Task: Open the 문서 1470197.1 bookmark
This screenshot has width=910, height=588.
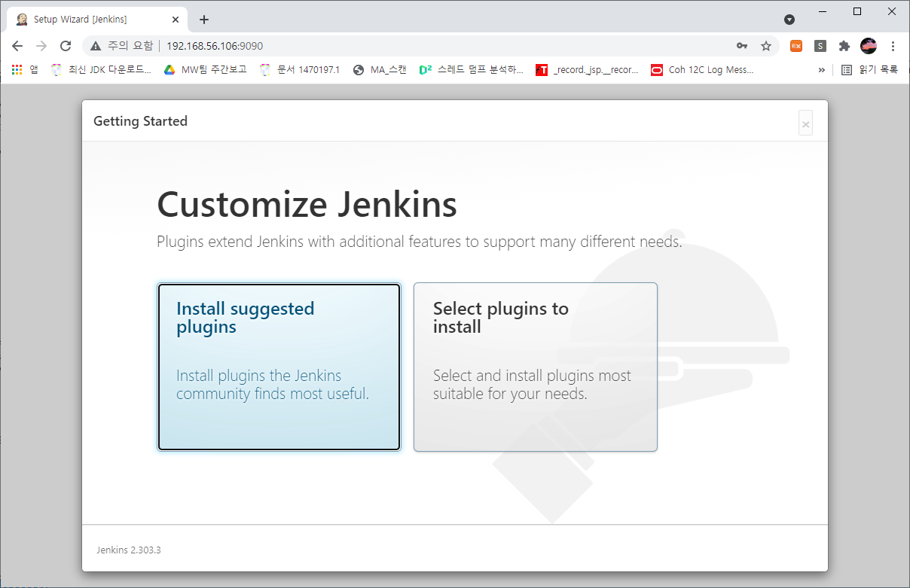Action: coord(300,70)
